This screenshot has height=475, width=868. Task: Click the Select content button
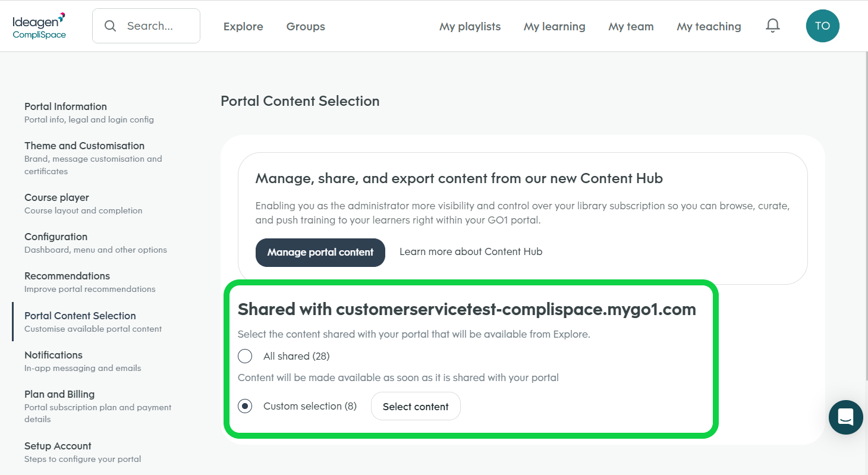416,406
